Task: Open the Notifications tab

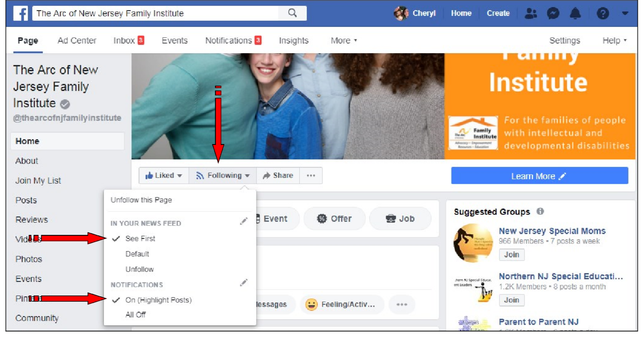Action: [233, 40]
